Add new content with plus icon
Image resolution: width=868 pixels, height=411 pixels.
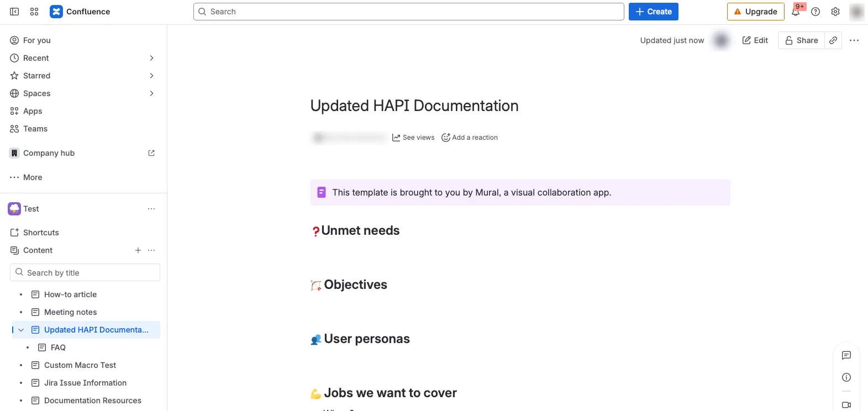point(138,250)
